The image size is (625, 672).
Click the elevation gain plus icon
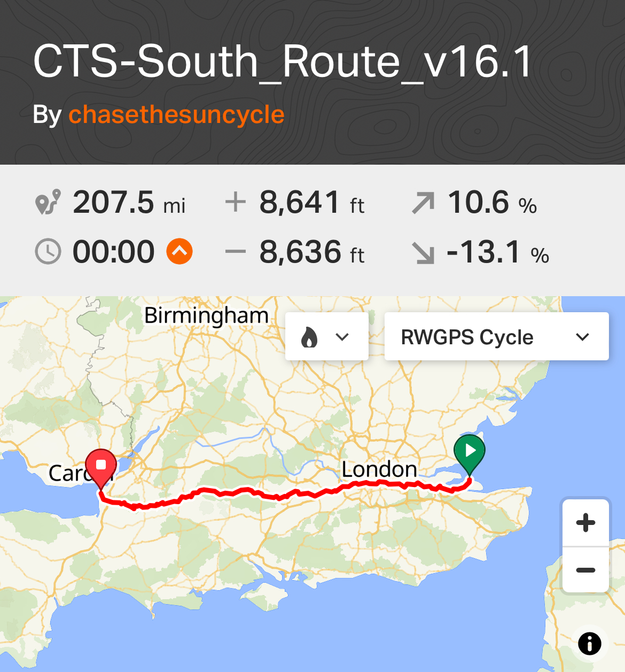(235, 202)
